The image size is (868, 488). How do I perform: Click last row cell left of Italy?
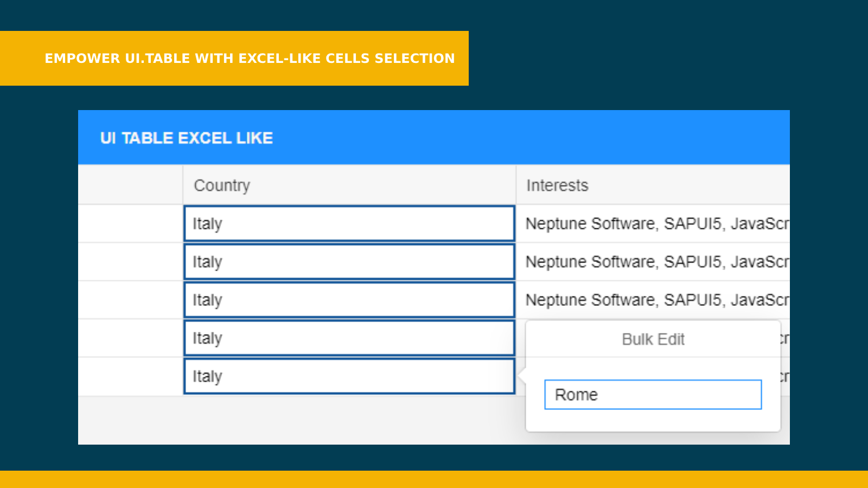[130, 376]
